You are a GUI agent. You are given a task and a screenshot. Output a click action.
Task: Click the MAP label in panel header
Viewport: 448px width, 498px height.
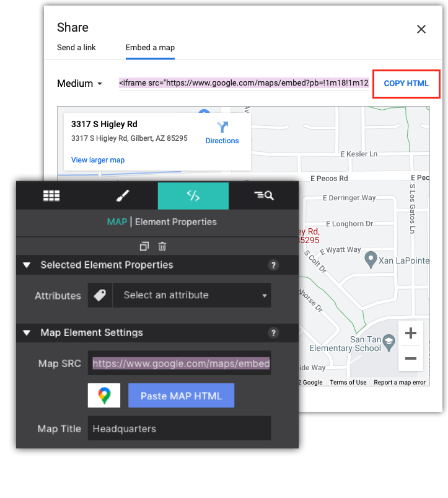click(x=117, y=222)
